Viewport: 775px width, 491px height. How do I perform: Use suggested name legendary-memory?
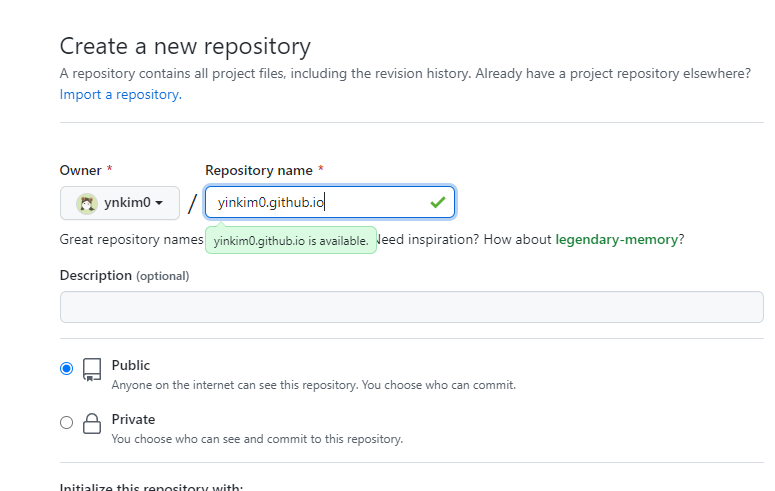(x=616, y=239)
